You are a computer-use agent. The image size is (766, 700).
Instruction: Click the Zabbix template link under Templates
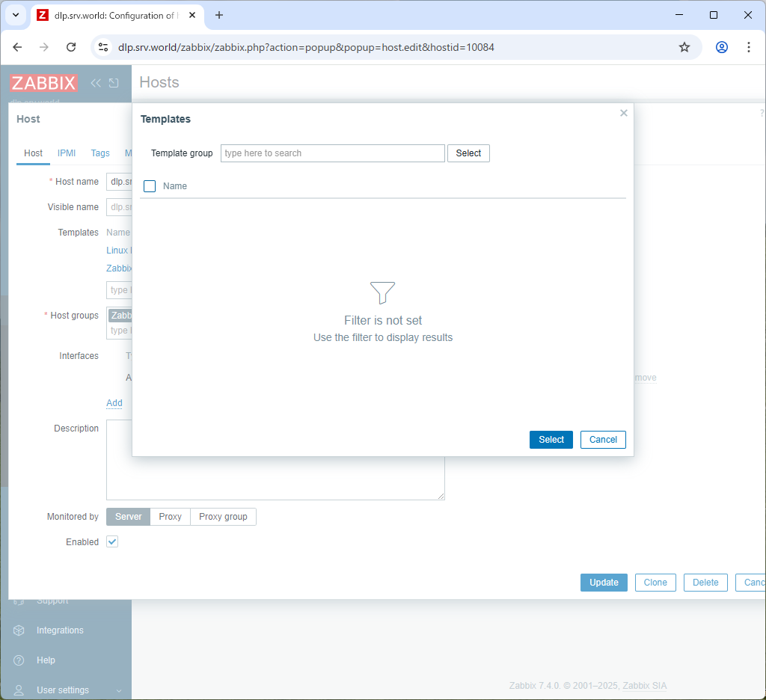[x=119, y=268]
